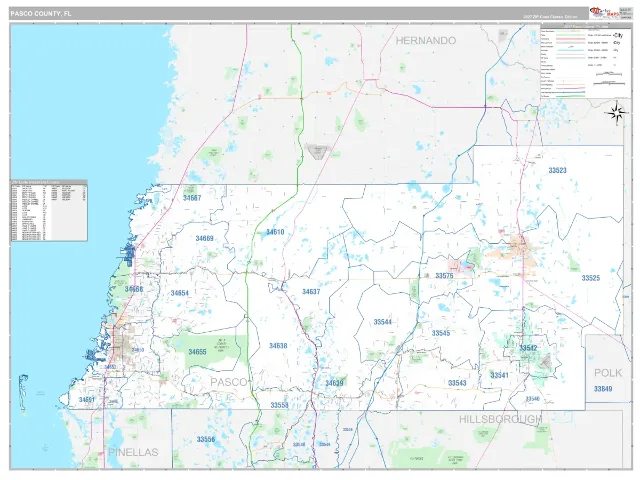Click ZIP code label 34667

(x=192, y=198)
